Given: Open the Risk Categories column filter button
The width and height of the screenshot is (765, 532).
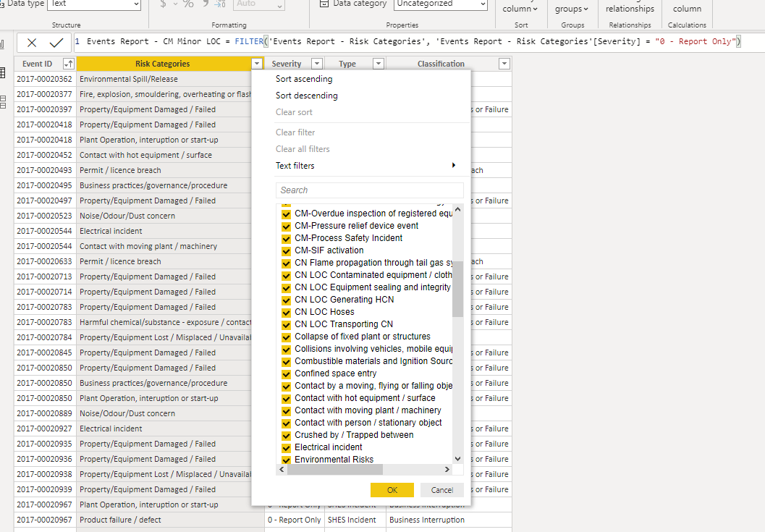Looking at the screenshot, I should click(x=257, y=64).
